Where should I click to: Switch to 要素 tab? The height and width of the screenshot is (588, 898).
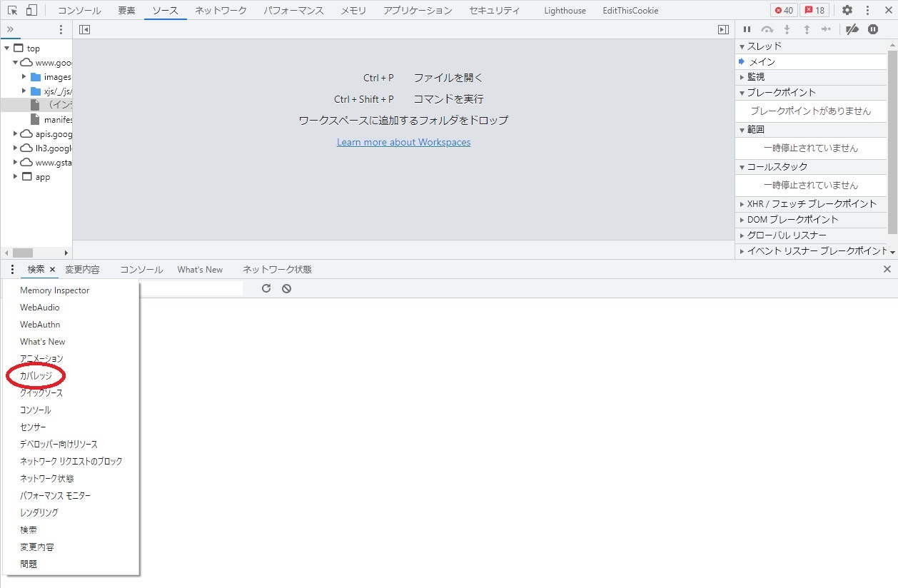coord(126,10)
